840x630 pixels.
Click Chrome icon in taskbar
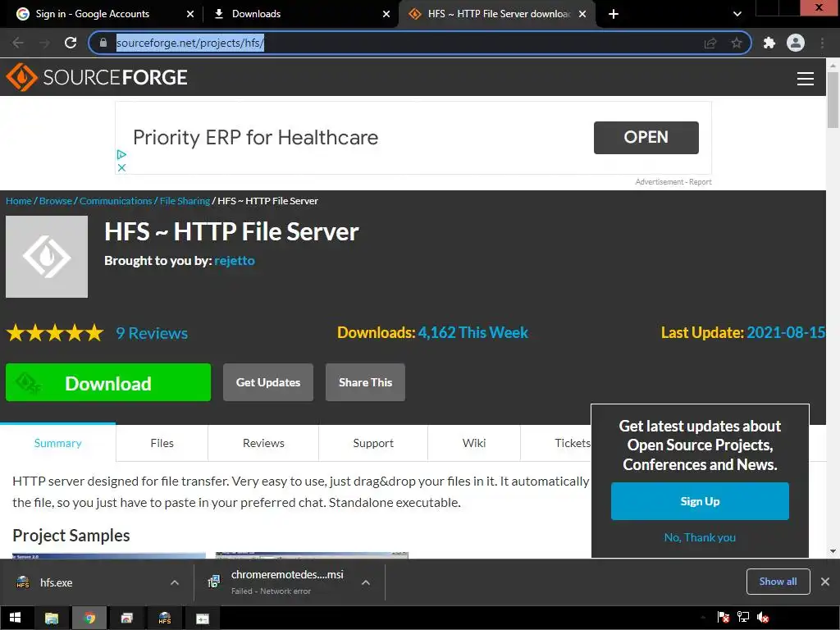click(89, 619)
